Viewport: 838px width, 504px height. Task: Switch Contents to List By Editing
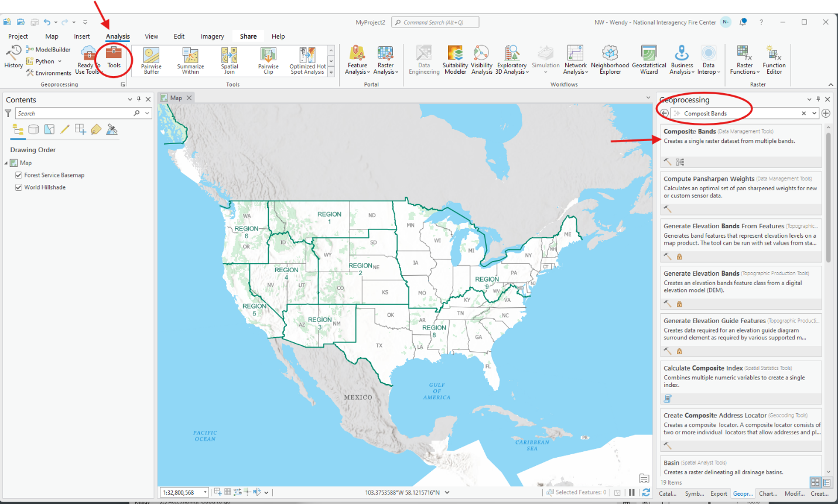pos(65,129)
